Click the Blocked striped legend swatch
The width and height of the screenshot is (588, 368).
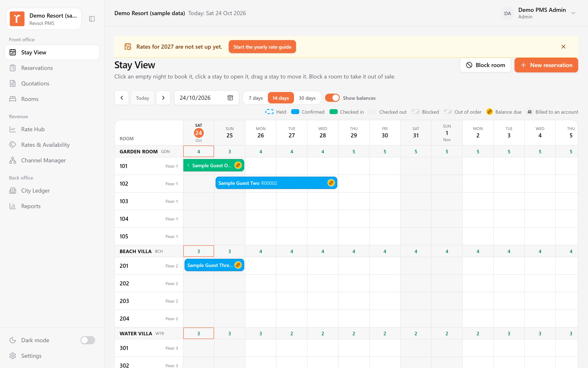415,112
